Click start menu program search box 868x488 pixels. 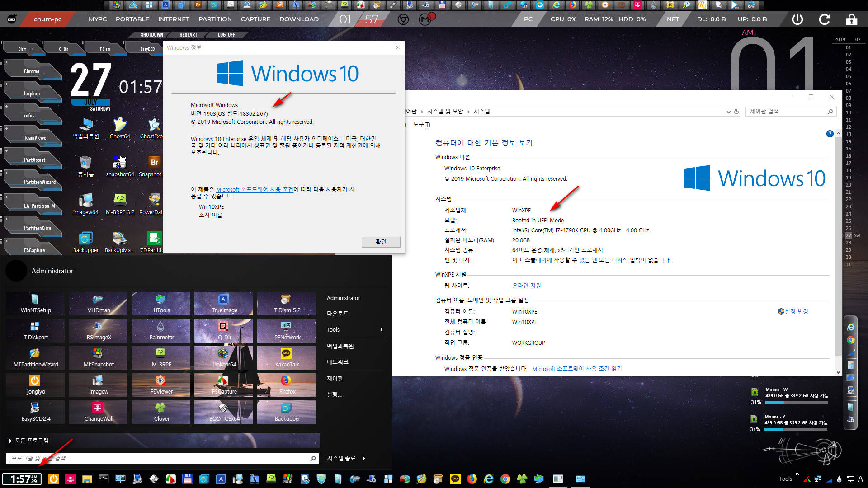[162, 458]
